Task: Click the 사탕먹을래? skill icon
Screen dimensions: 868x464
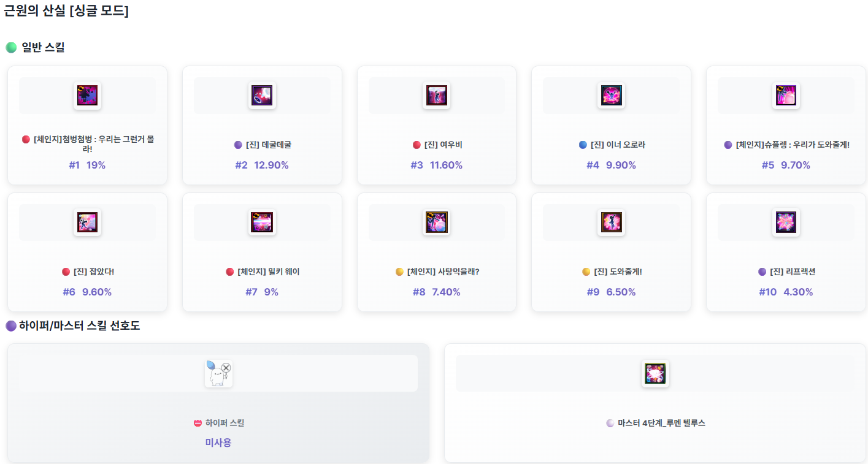Action: point(437,222)
